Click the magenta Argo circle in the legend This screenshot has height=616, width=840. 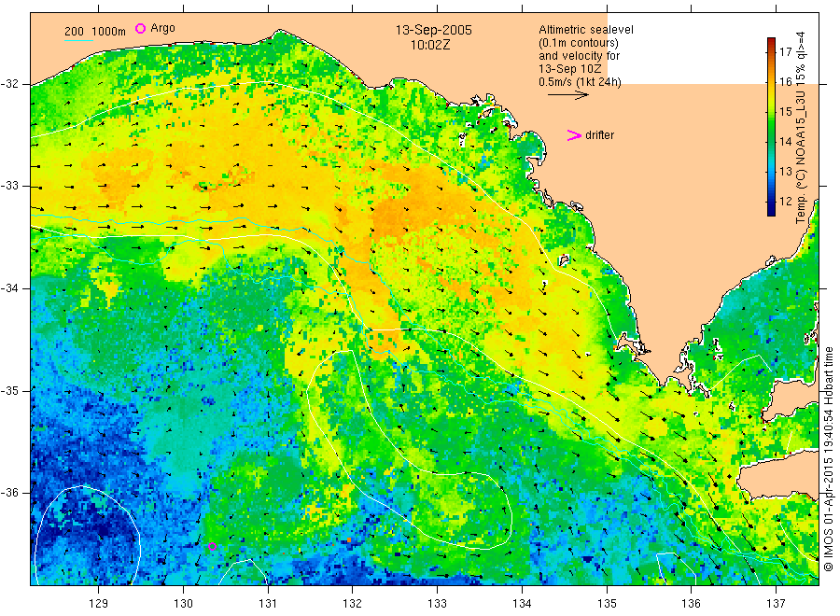(x=140, y=28)
